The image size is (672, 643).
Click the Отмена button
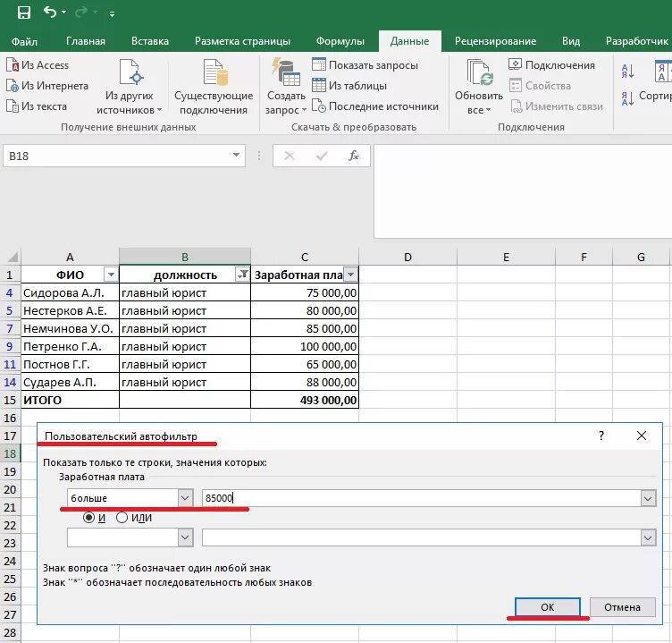pos(622,607)
